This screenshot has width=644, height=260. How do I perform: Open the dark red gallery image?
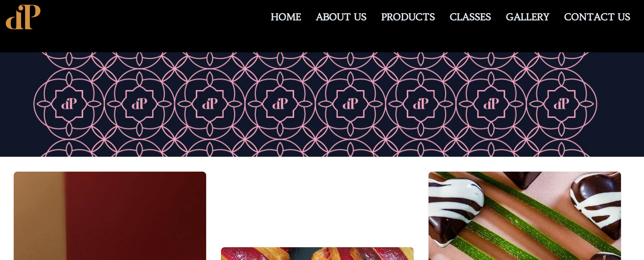110,216
